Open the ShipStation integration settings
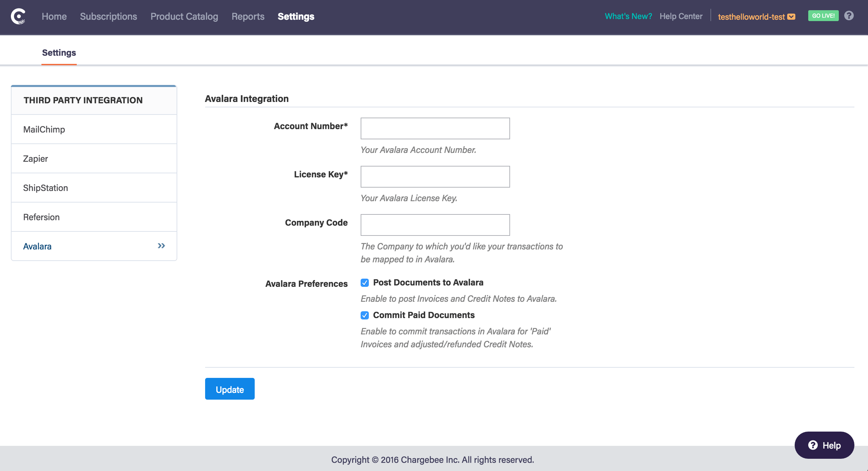868x471 pixels. (x=45, y=188)
